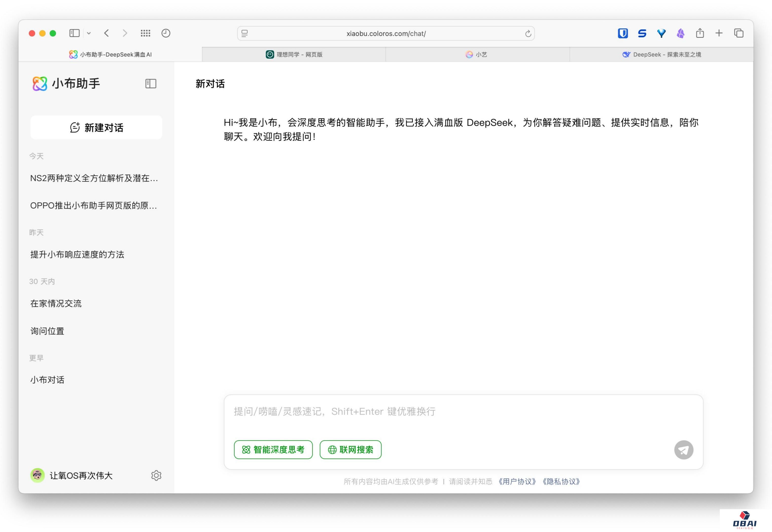The image size is (772, 532).
Task: Open a new tab with plus
Action: click(x=719, y=33)
